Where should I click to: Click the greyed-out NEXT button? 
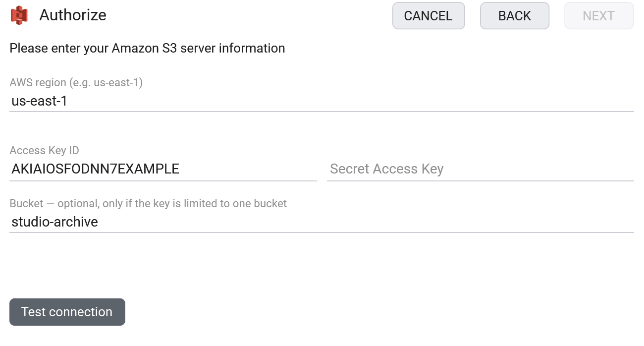pos(599,16)
